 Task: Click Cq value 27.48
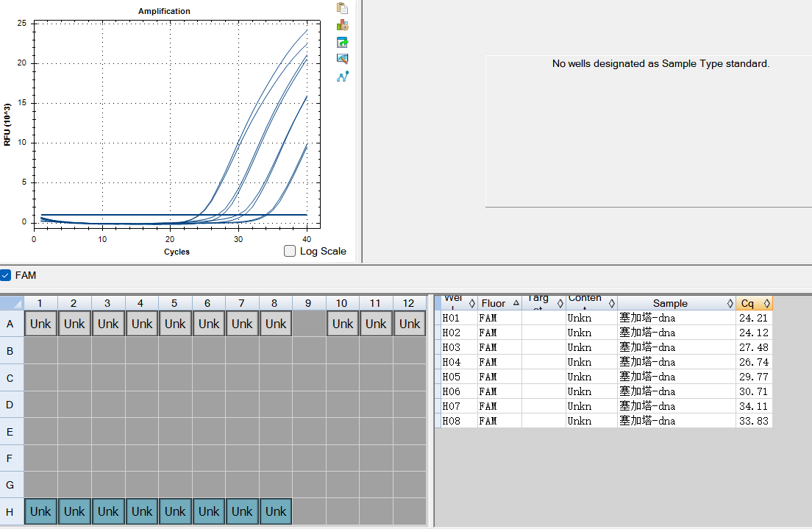[x=753, y=347]
